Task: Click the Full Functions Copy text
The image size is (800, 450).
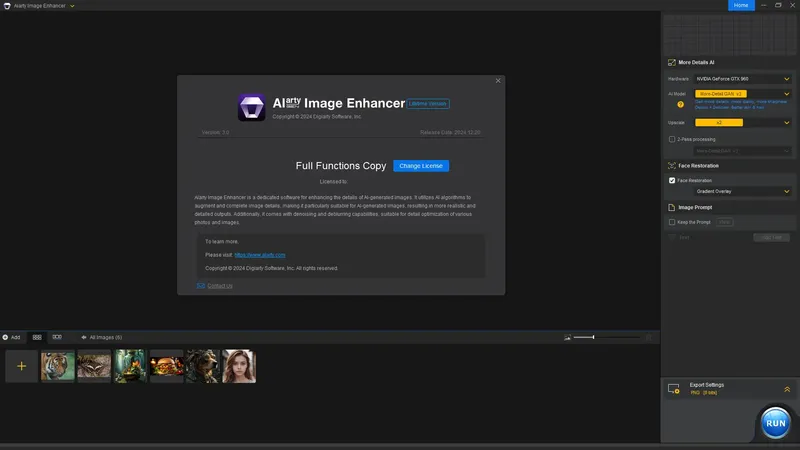Action: point(341,166)
